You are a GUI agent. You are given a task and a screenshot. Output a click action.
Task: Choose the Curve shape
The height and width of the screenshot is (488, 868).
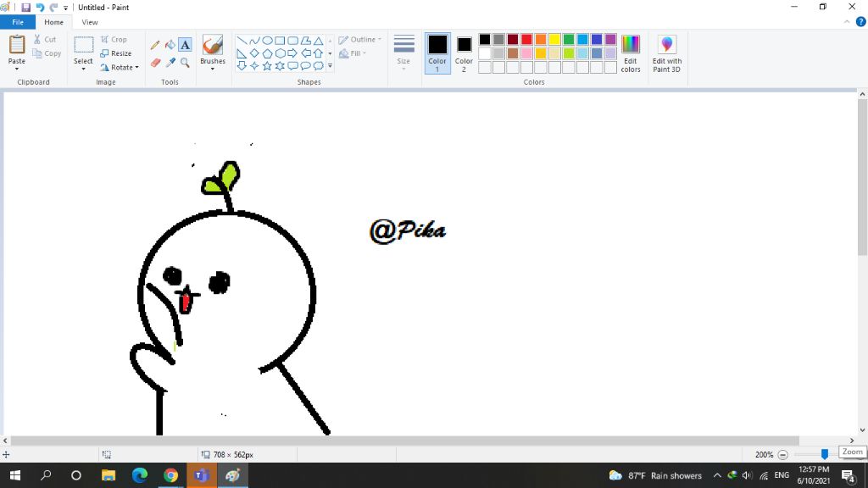[x=254, y=41]
